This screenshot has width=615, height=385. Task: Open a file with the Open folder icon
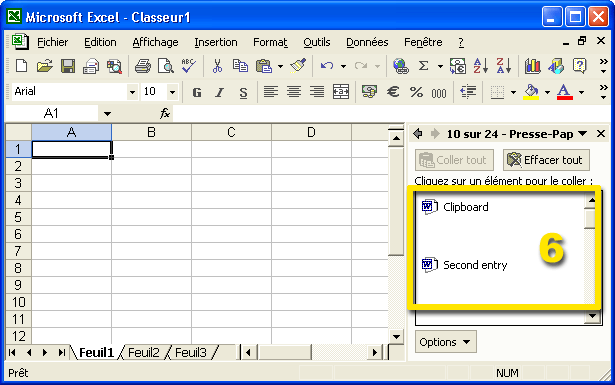[x=44, y=66]
